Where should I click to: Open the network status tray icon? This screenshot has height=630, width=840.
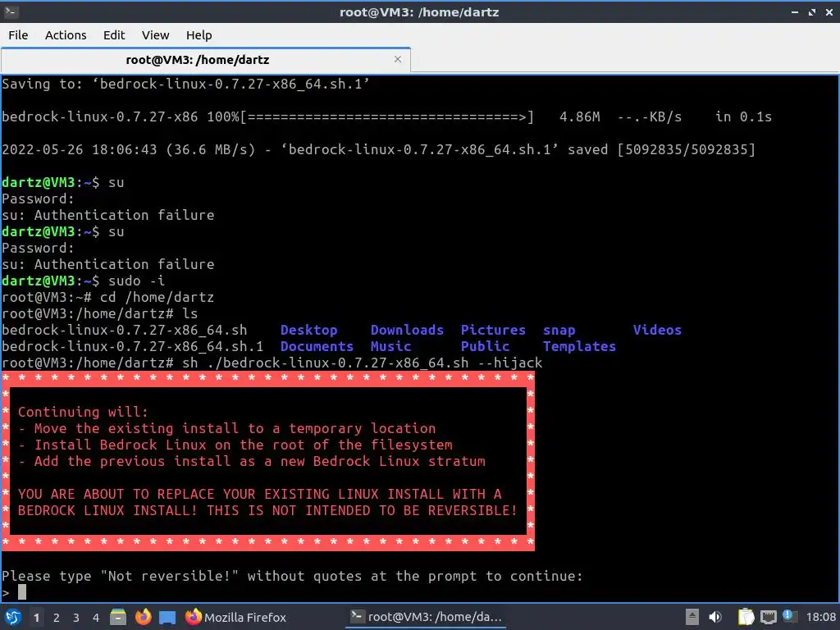(768, 617)
